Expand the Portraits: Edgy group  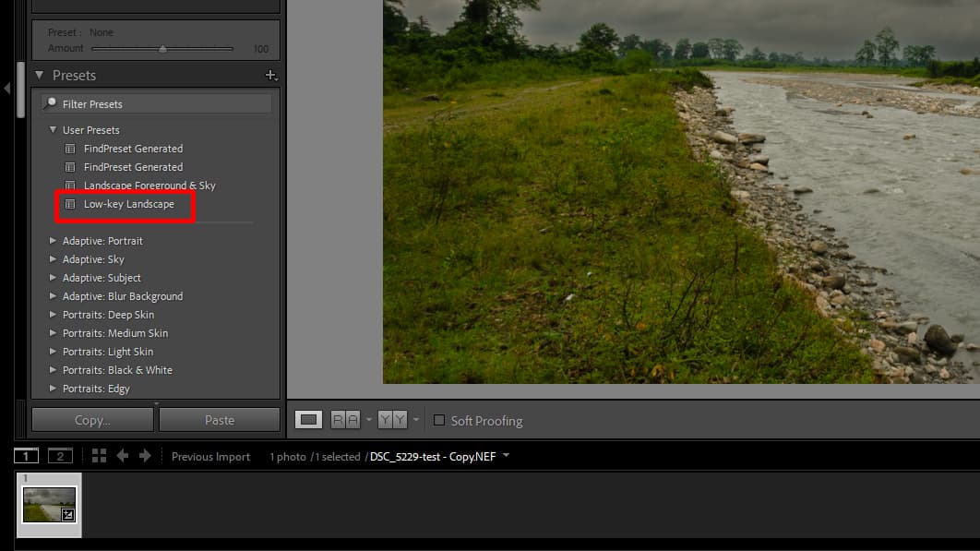click(53, 389)
